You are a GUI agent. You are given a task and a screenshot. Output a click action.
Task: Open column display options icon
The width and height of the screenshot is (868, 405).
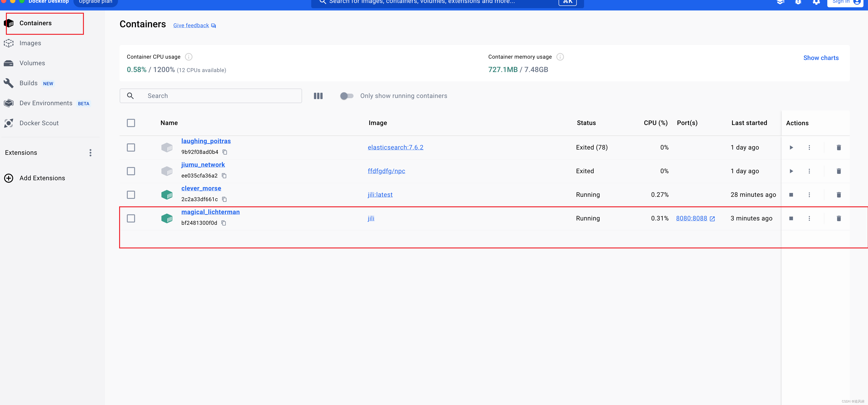tap(318, 96)
